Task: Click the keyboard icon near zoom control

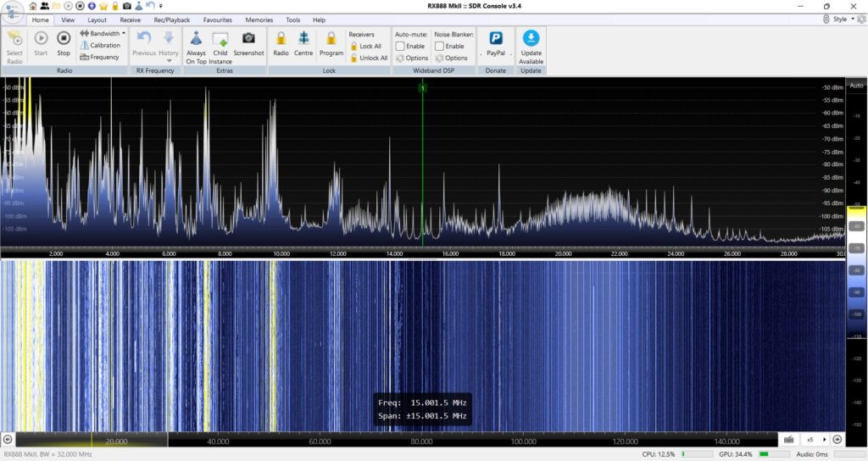Action: point(789,440)
